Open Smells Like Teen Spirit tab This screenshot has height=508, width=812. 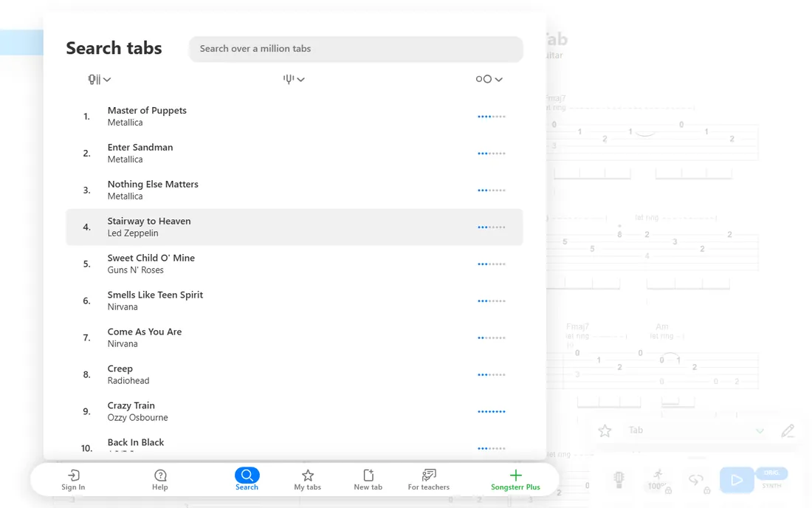coord(294,301)
